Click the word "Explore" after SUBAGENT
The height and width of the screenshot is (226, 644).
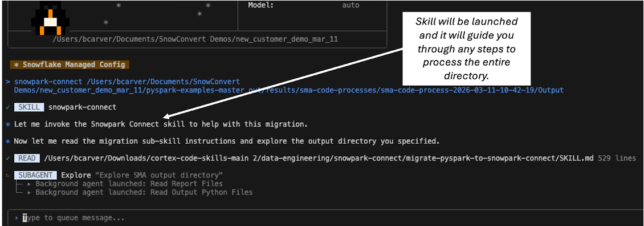[x=76, y=175]
